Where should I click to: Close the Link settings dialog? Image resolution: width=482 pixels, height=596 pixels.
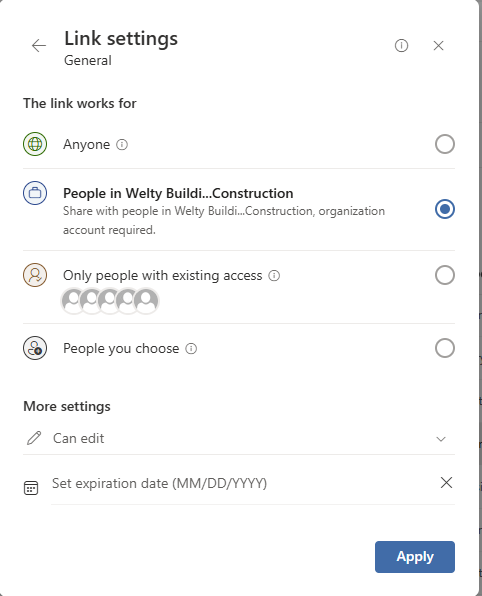pos(438,46)
